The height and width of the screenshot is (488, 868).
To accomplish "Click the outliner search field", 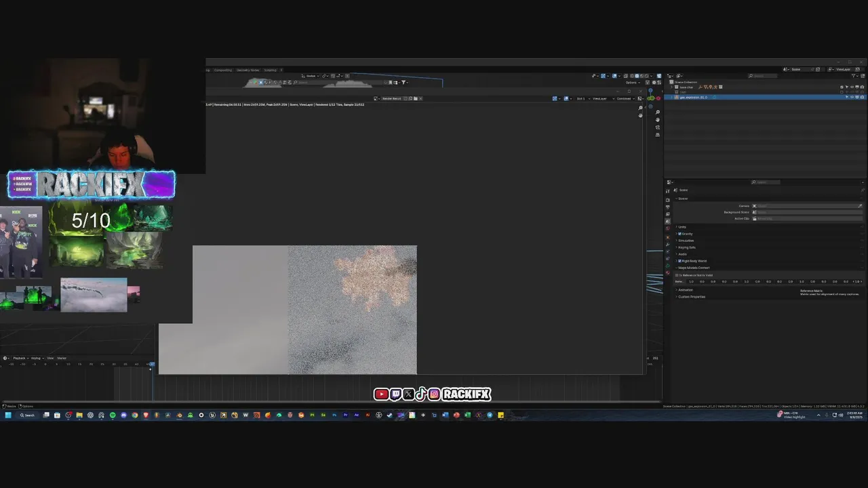I will (762, 76).
